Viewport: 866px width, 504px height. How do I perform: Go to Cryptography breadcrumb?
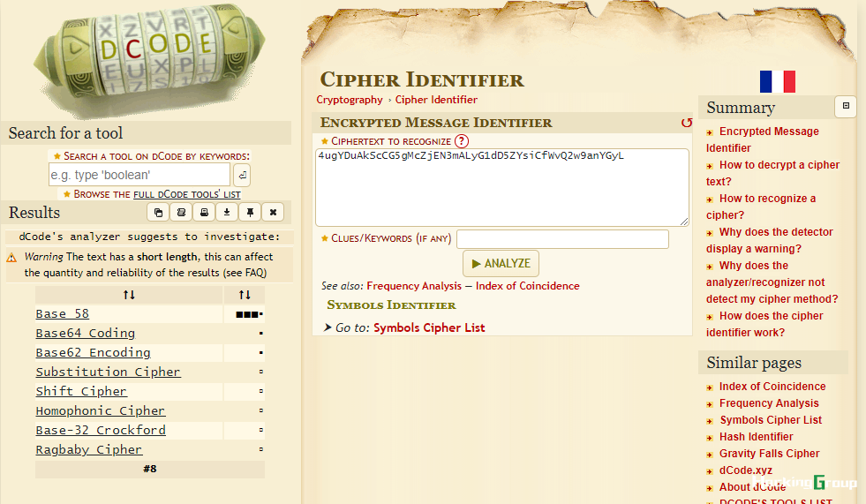pyautogui.click(x=349, y=100)
